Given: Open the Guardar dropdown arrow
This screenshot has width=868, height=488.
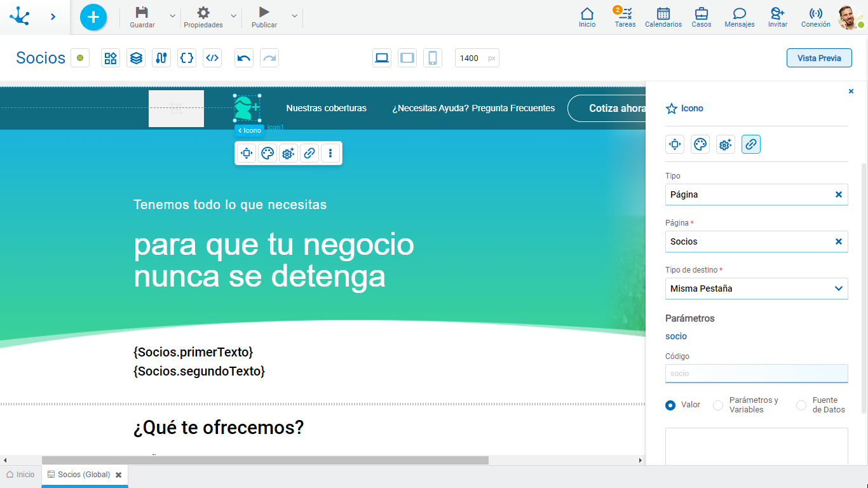Looking at the screenshot, I should point(172,16).
